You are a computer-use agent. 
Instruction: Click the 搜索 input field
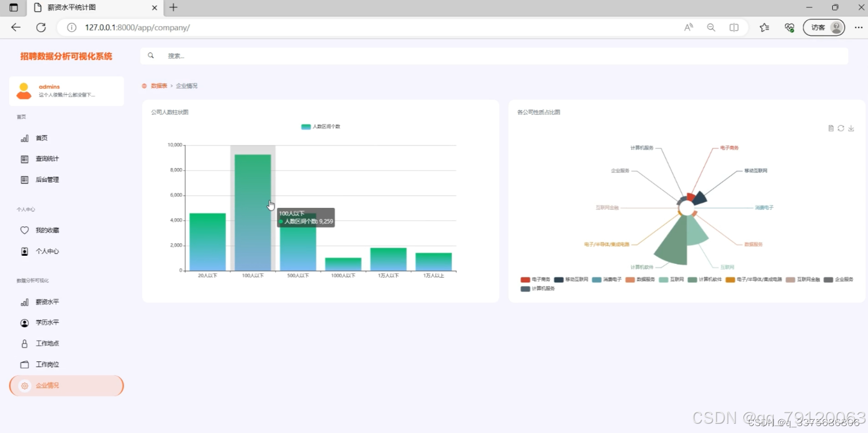[494, 56]
